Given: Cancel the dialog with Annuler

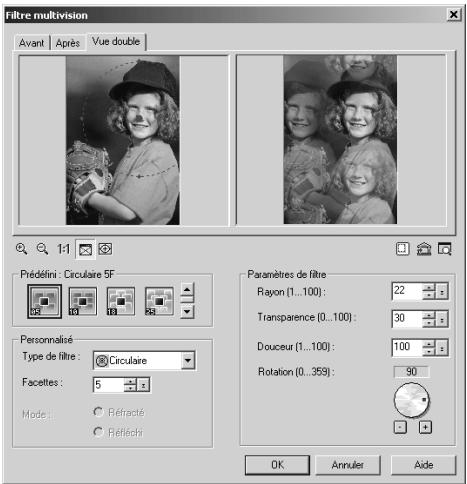Looking at the screenshot, I should tap(348, 465).
